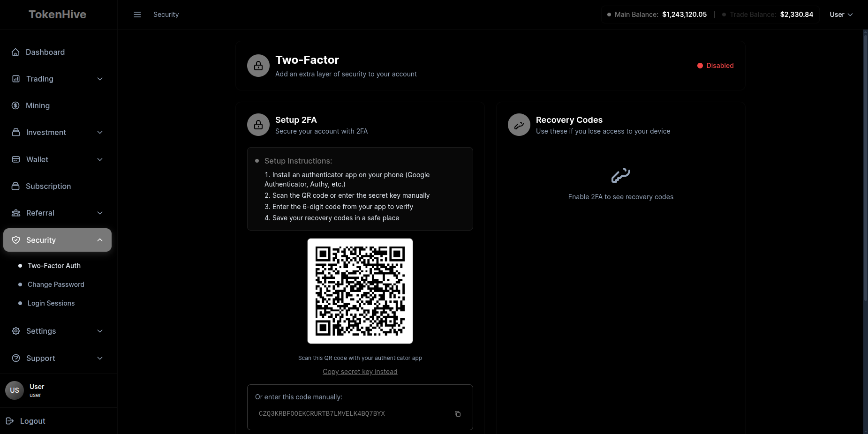Click the Dashboard home icon
868x434 pixels.
[15, 52]
